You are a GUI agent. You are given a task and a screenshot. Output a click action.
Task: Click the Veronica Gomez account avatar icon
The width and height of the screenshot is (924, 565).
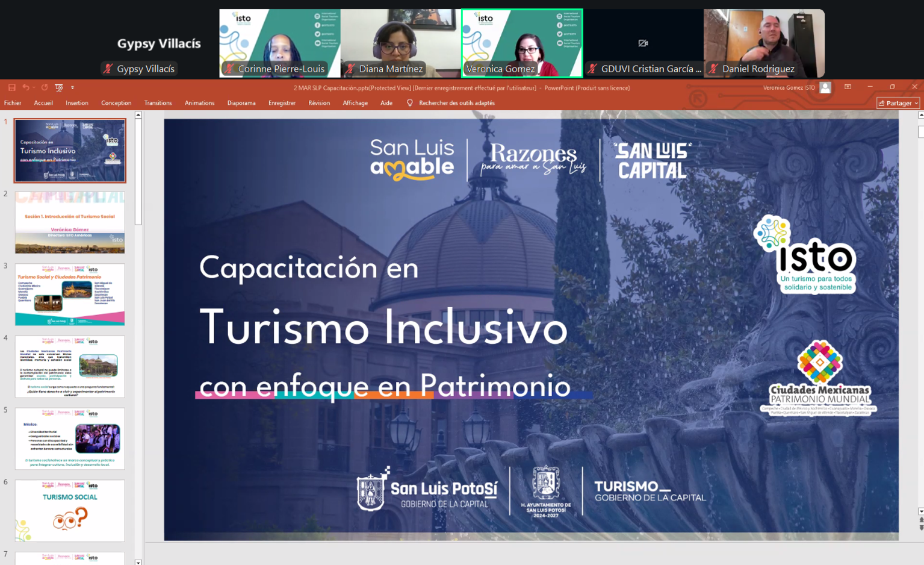pos(825,88)
